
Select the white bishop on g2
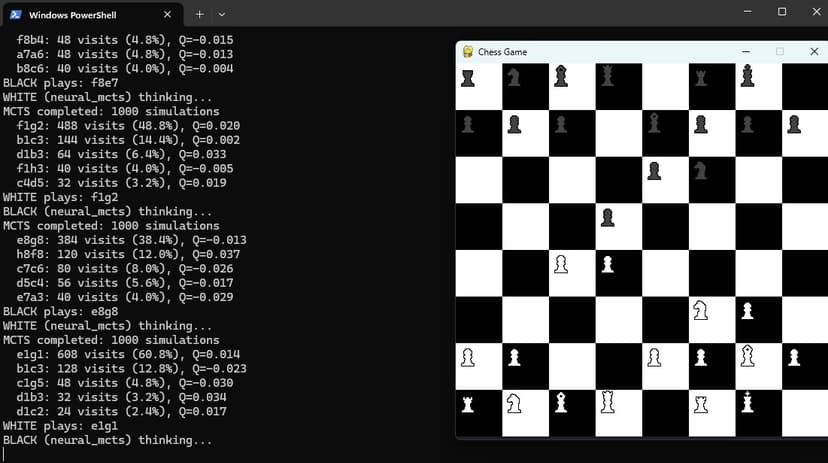click(747, 356)
